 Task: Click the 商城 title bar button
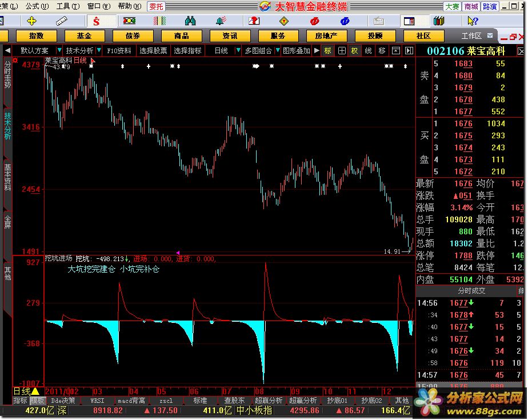click(471, 6)
